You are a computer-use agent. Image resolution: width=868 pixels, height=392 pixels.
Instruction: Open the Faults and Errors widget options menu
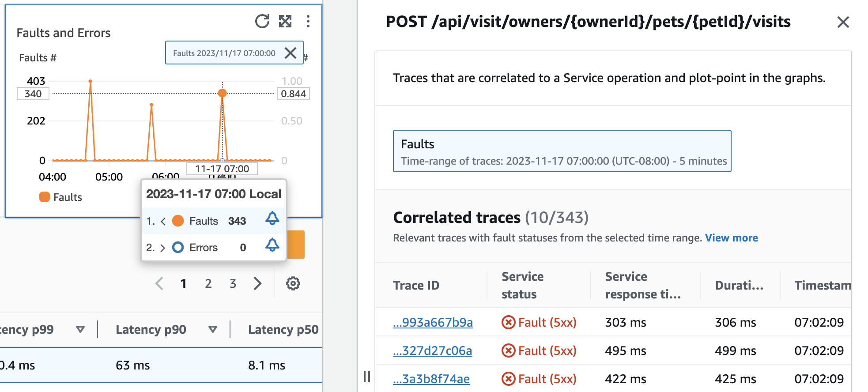[308, 21]
